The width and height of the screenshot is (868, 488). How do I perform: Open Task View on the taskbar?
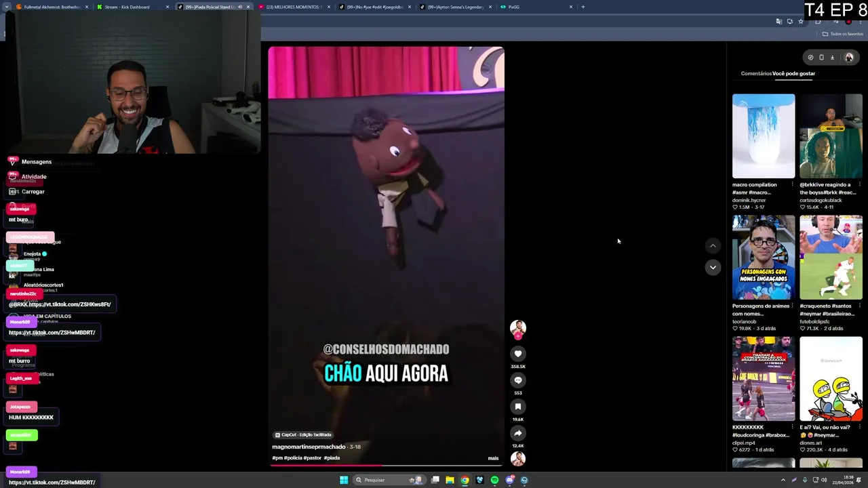tap(435, 480)
